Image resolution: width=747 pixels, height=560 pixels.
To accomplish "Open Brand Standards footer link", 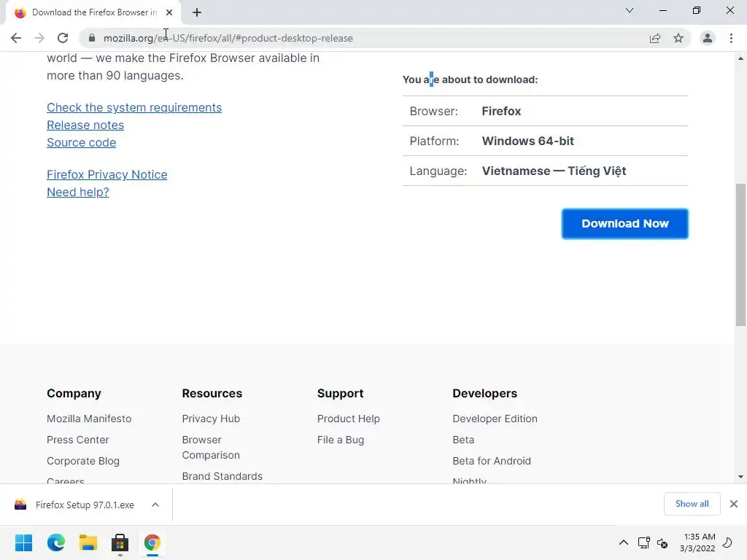I will click(222, 476).
